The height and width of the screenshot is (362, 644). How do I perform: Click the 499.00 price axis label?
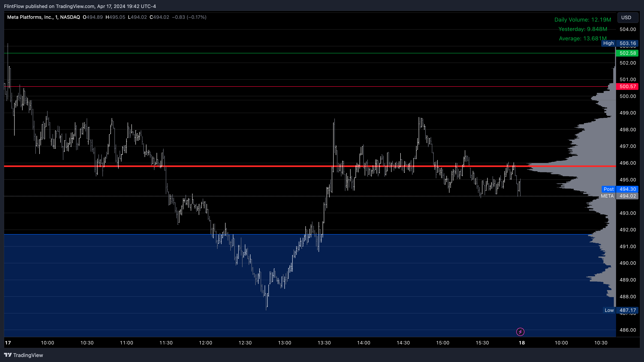pos(627,113)
